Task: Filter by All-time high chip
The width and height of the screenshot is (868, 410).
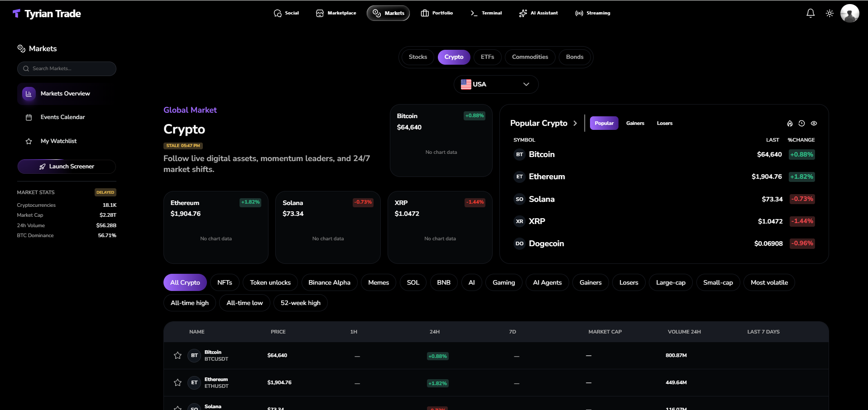Action: coord(190,303)
